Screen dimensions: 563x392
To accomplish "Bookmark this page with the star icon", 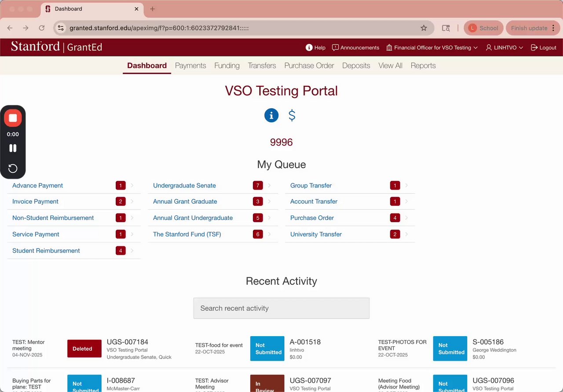I will [424, 28].
